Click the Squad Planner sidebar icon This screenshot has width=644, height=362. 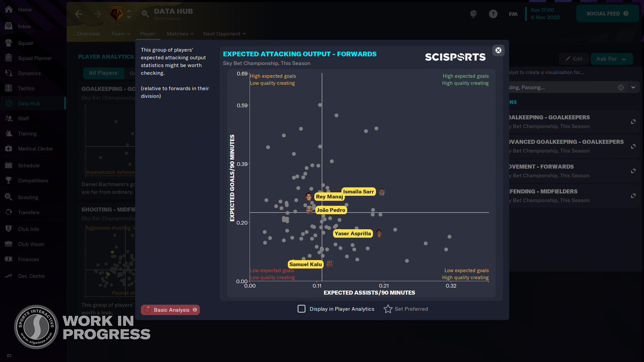tap(8, 57)
